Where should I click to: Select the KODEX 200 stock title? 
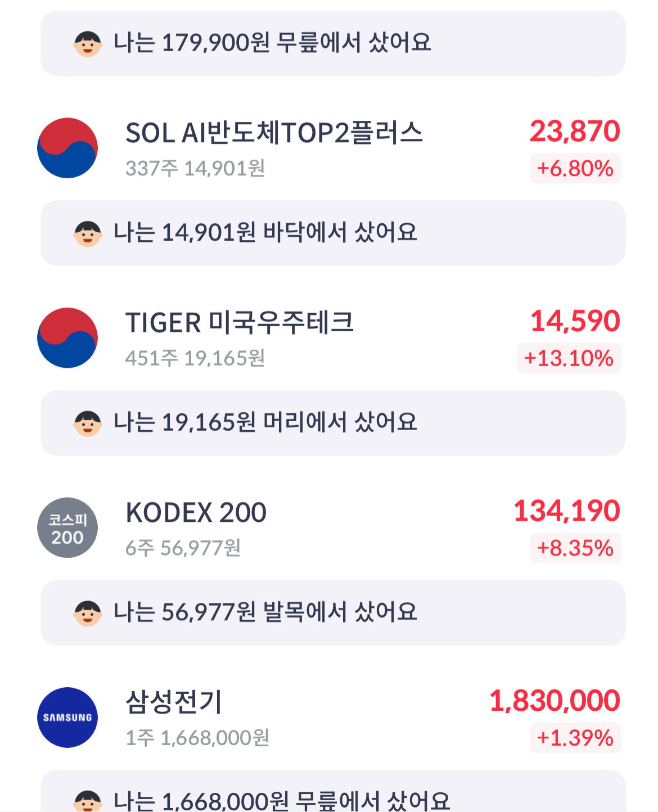196,513
